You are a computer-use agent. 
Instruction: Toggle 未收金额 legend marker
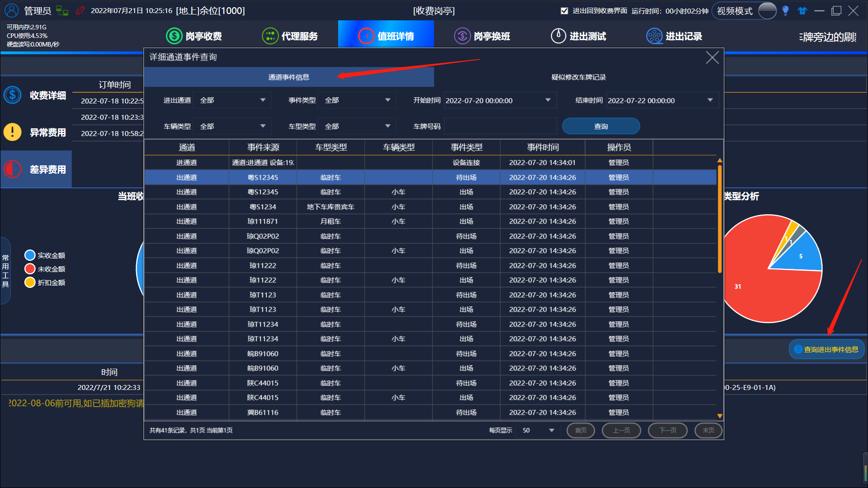pyautogui.click(x=30, y=269)
